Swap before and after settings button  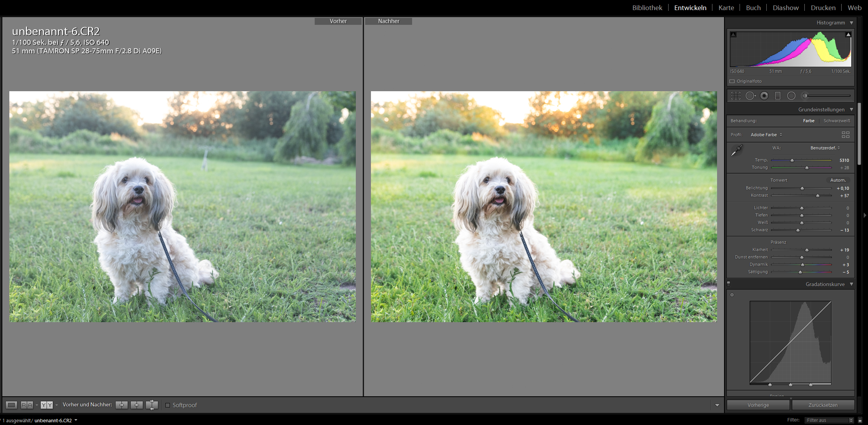[152, 405]
